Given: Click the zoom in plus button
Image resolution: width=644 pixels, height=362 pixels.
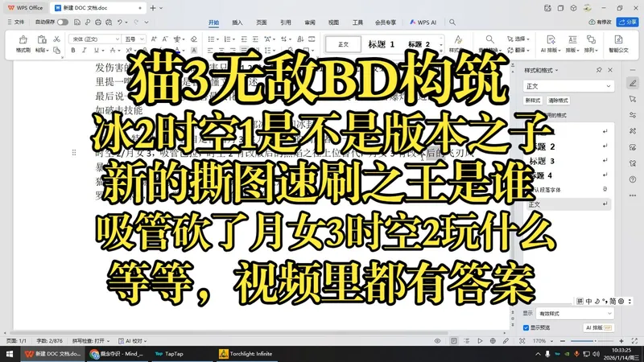Looking at the screenshot, I should click(621, 341).
